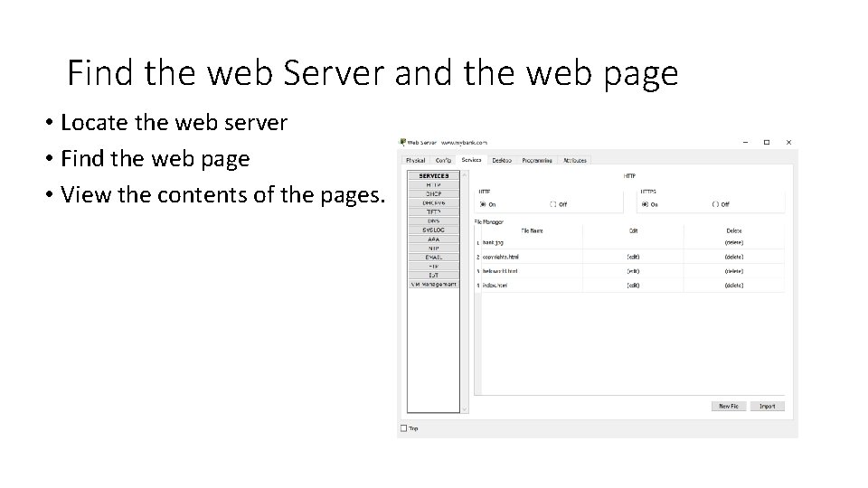The width and height of the screenshot is (868, 488).
Task: Edit the index.html file
Action: point(633,286)
